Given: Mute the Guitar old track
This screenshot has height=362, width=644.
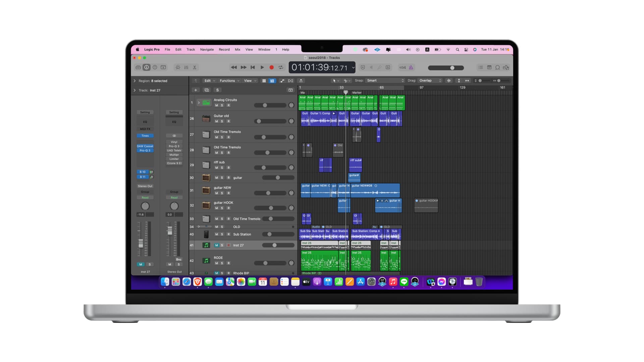Looking at the screenshot, I should 216,121.
